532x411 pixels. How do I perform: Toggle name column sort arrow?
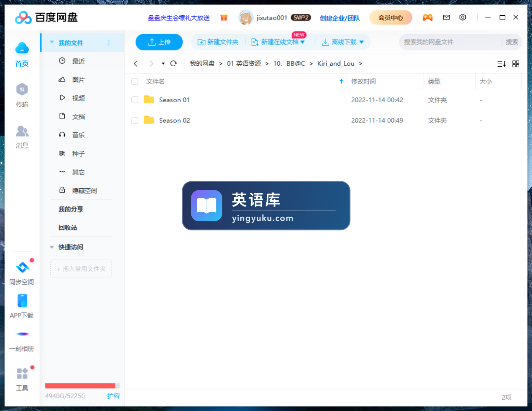pyautogui.click(x=341, y=81)
